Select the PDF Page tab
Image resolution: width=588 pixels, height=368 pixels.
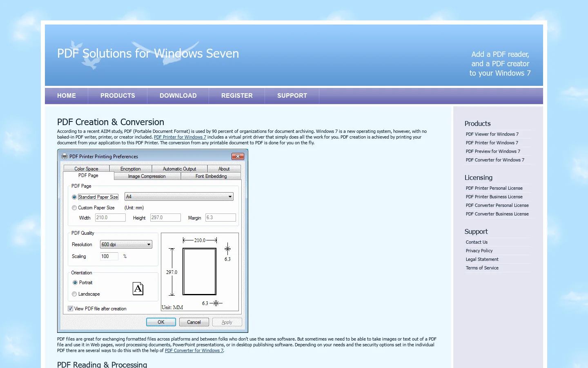[x=88, y=176]
